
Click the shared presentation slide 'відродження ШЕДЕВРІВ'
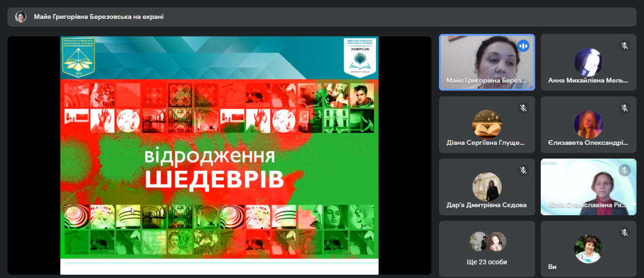(219, 155)
